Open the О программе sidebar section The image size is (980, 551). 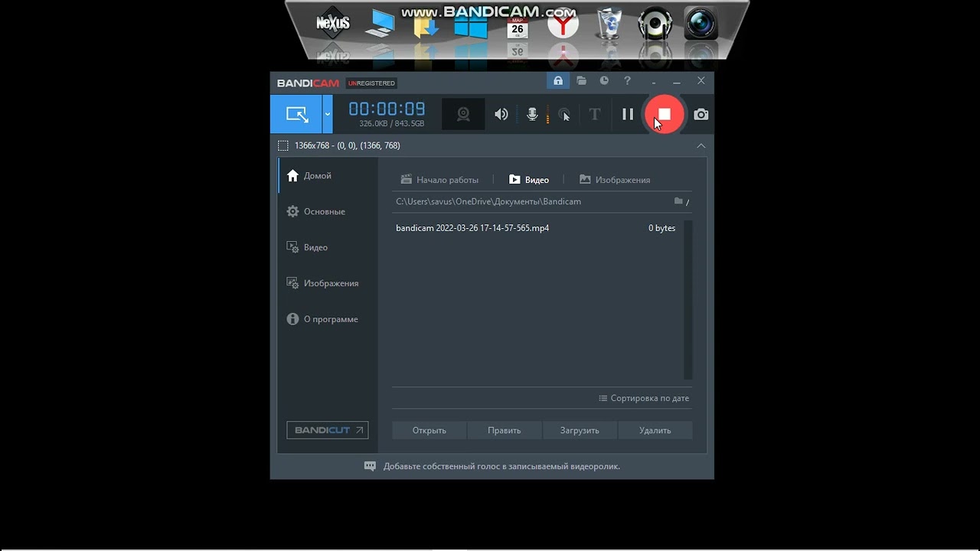point(327,319)
